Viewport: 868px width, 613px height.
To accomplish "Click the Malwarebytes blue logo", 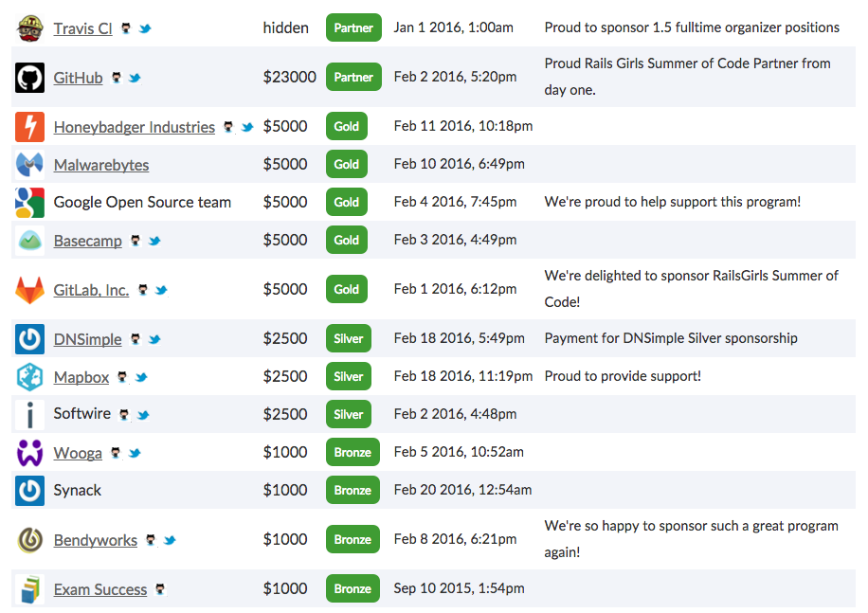I will [30, 164].
